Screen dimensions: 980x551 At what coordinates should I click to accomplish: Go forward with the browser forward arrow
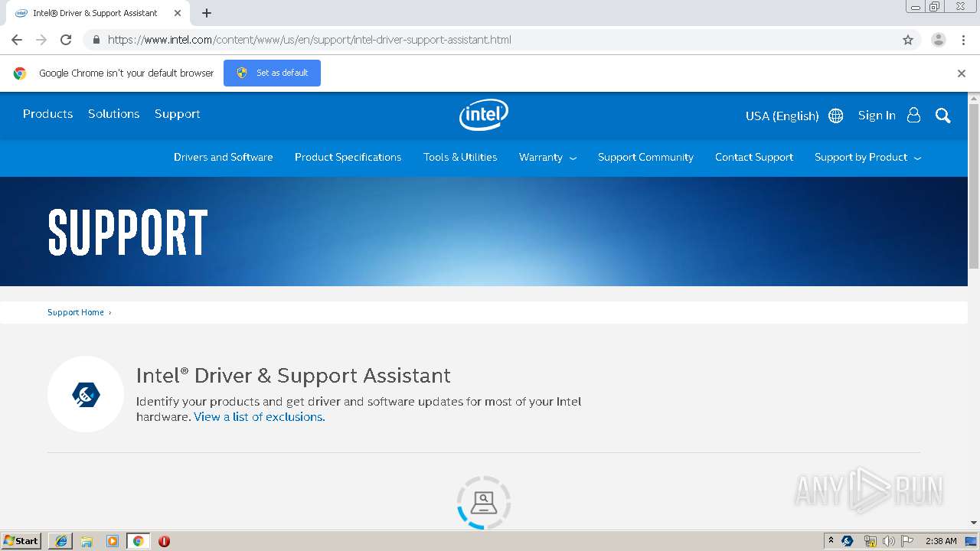pyautogui.click(x=41, y=40)
